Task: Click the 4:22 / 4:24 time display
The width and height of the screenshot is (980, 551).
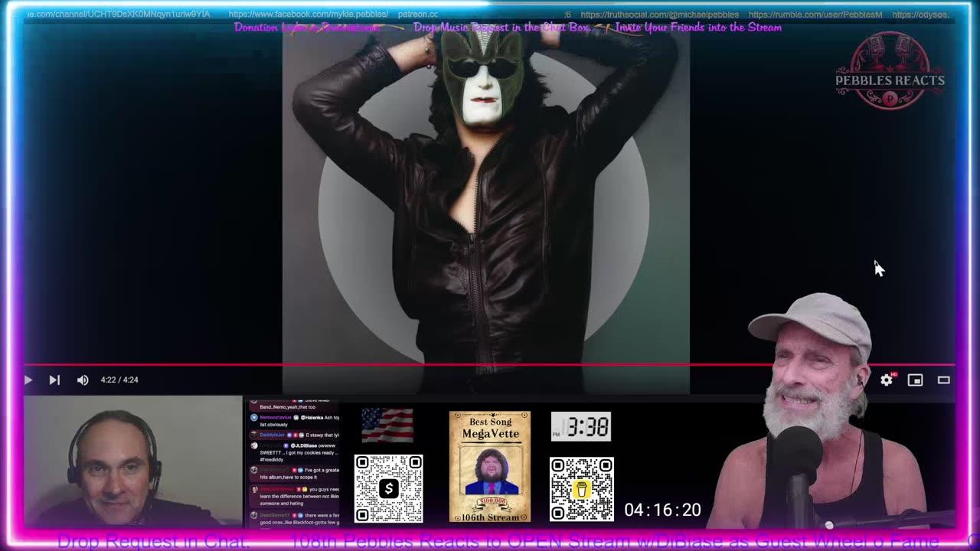Action: 119,380
